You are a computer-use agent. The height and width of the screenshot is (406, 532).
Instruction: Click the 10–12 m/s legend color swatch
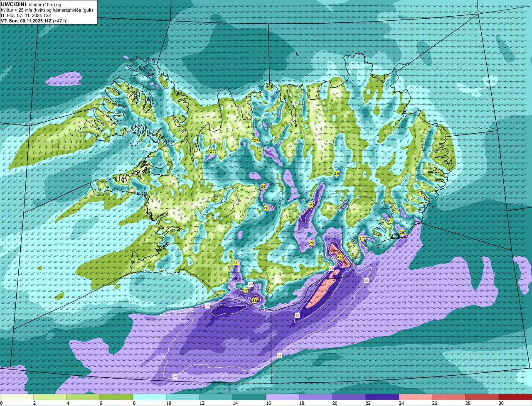(x=183, y=397)
